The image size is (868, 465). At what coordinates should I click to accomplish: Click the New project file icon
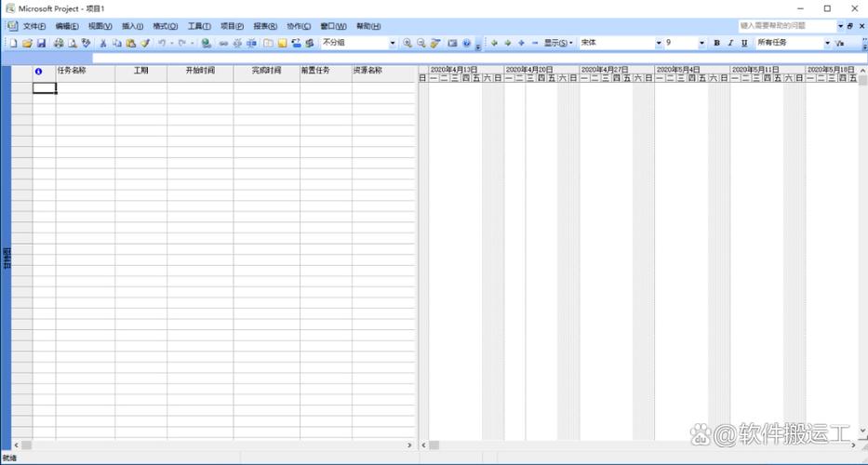click(x=13, y=43)
